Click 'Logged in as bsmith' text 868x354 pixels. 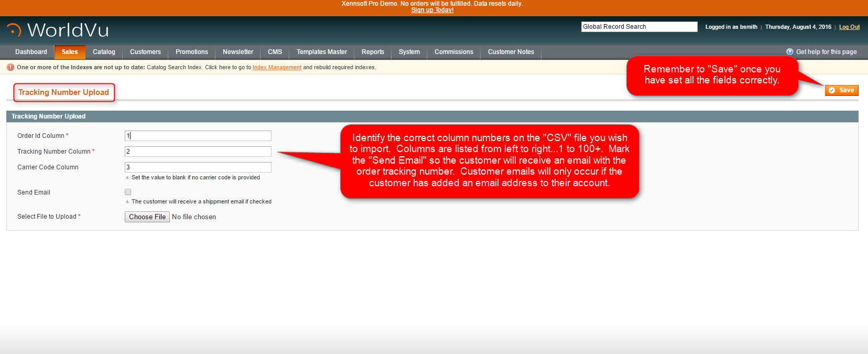tap(731, 27)
